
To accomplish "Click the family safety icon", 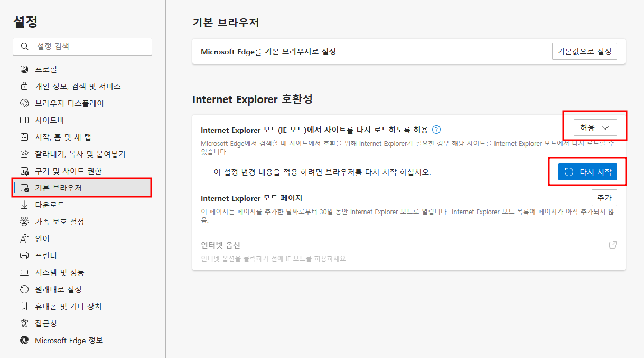I will click(24, 222).
